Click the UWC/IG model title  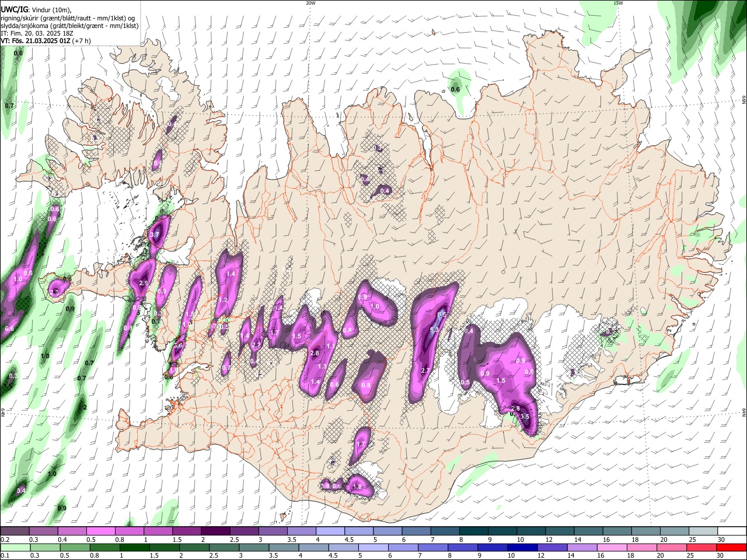(x=15, y=9)
